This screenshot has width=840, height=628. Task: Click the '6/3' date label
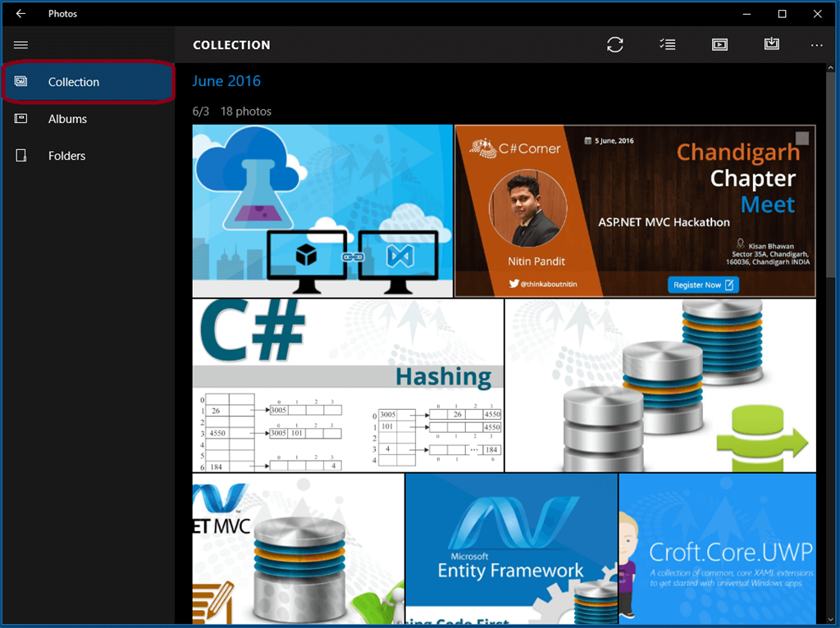click(x=200, y=111)
